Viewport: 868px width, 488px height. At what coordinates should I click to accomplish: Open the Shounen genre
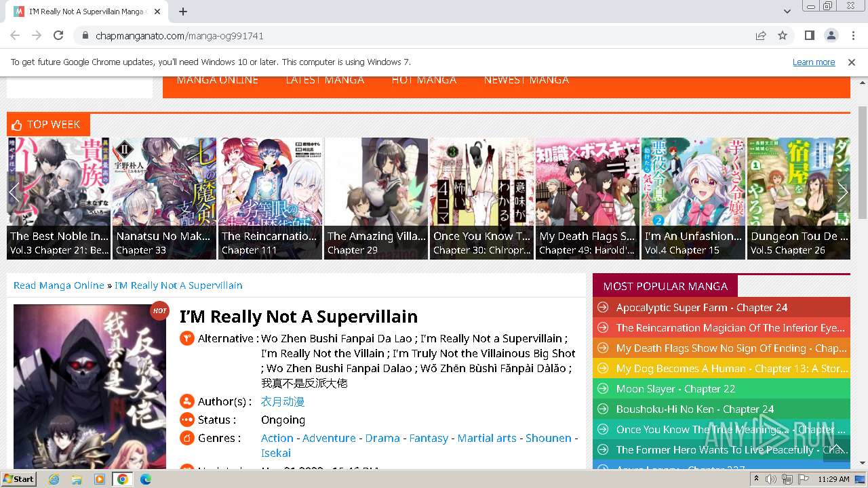click(549, 439)
